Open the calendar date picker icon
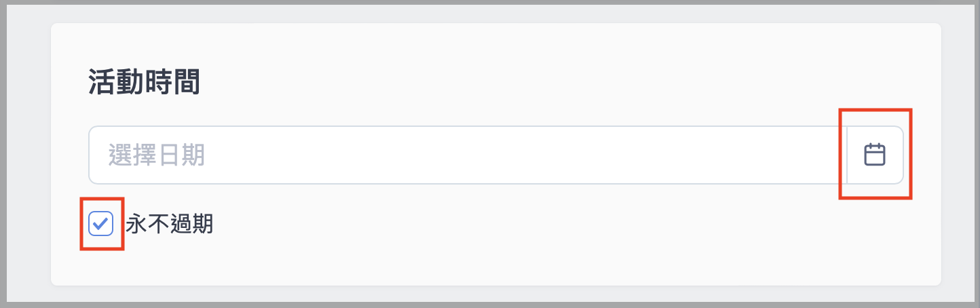The width and height of the screenshot is (980, 308). coord(875,155)
